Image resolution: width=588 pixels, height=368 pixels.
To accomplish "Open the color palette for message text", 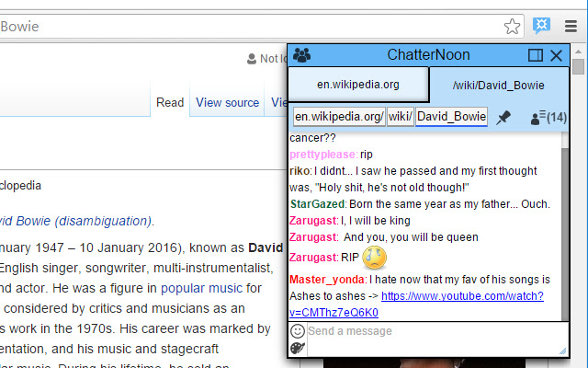I will tap(298, 348).
